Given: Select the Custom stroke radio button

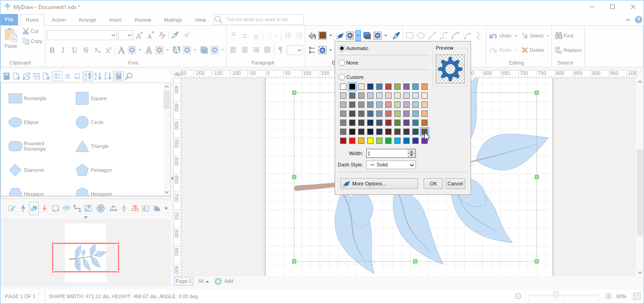Looking at the screenshot, I should [342, 77].
